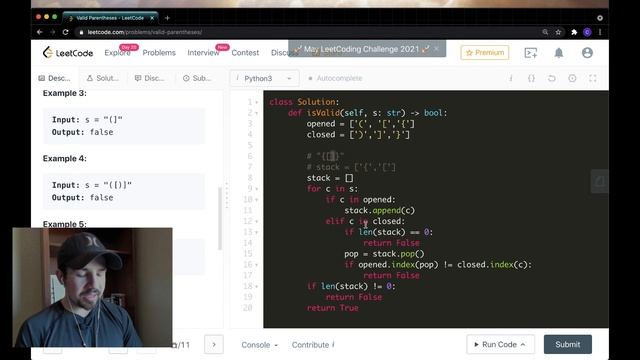Click the 'pop = stack.pop()' code line
The width and height of the screenshot is (640, 360).
coord(384,254)
